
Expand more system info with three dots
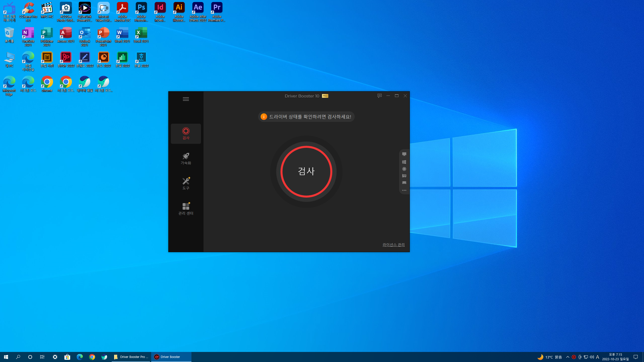tap(404, 190)
